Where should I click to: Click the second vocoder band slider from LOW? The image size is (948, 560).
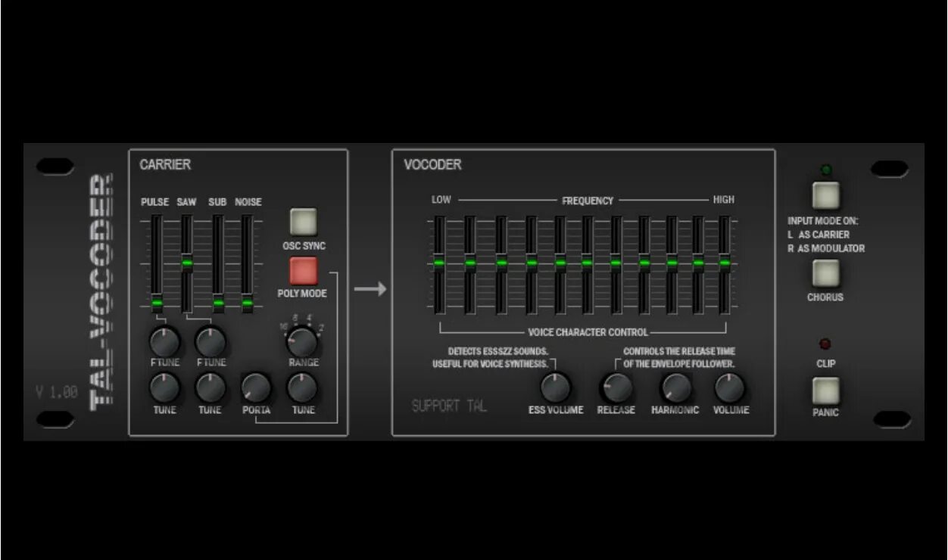point(469,263)
